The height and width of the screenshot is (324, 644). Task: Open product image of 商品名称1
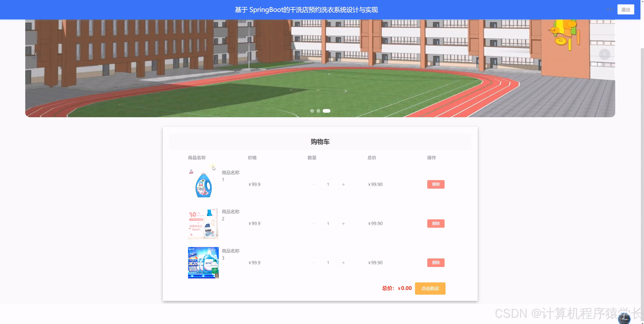point(203,184)
